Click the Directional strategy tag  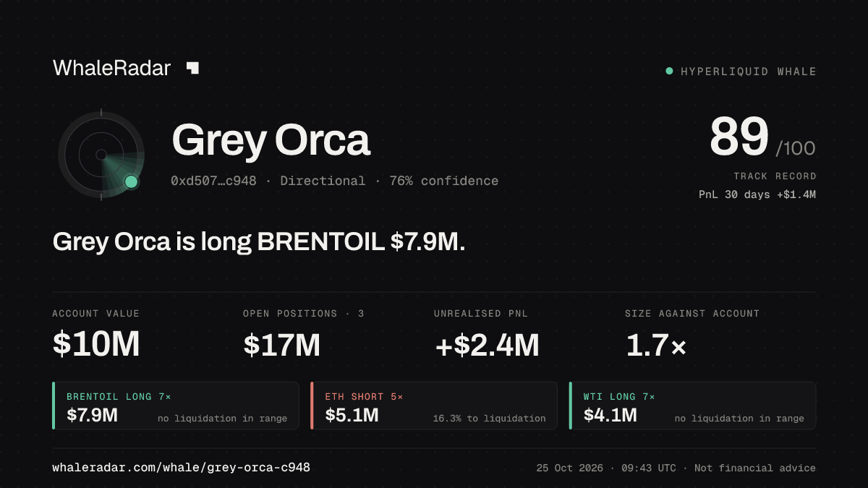[x=323, y=181]
